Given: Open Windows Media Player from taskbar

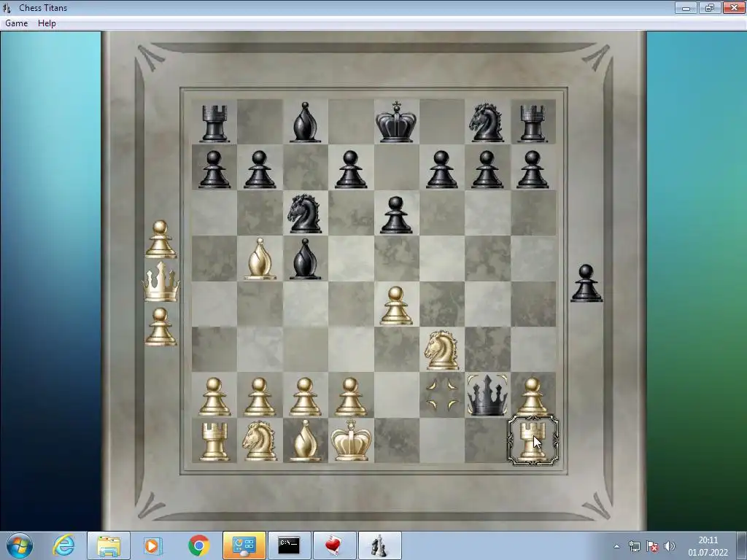Looking at the screenshot, I should pos(153,545).
